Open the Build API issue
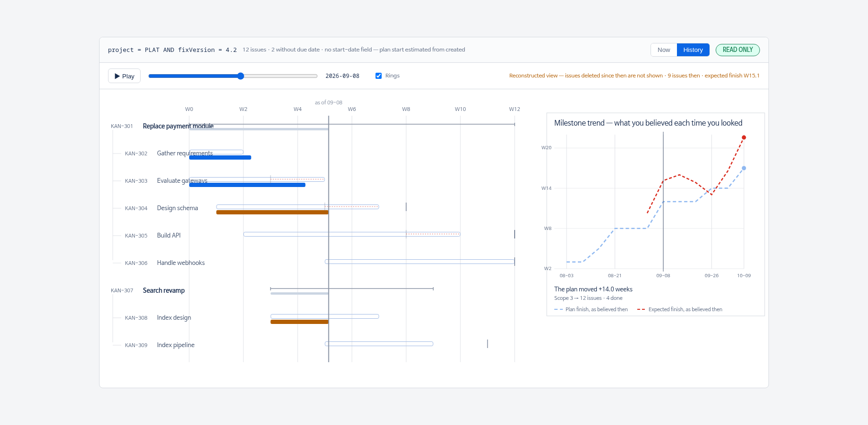Screen dimensions: 868x425 point(169,236)
